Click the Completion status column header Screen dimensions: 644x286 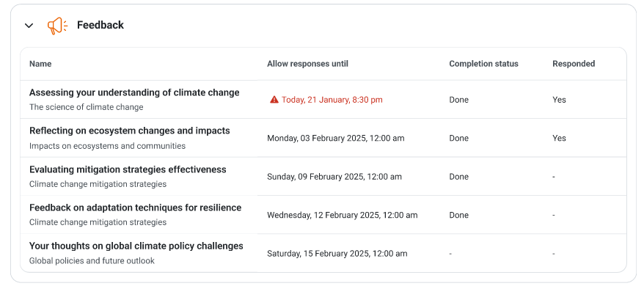(x=483, y=64)
